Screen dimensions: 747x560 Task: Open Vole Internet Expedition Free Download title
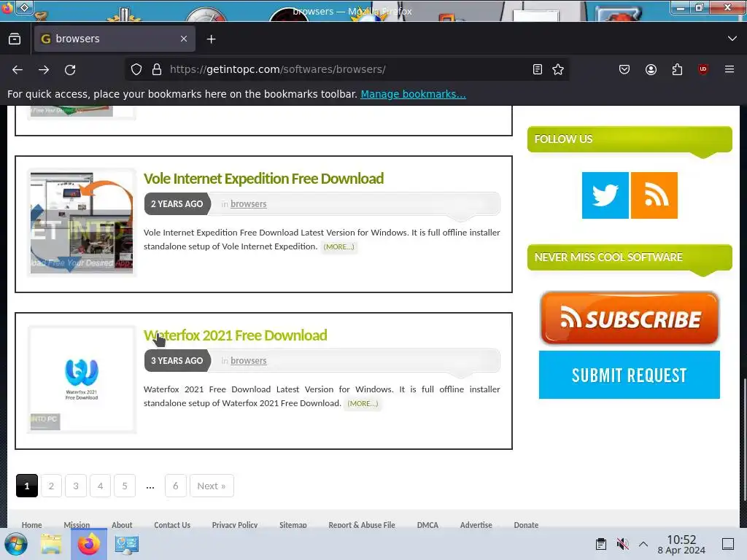point(263,179)
